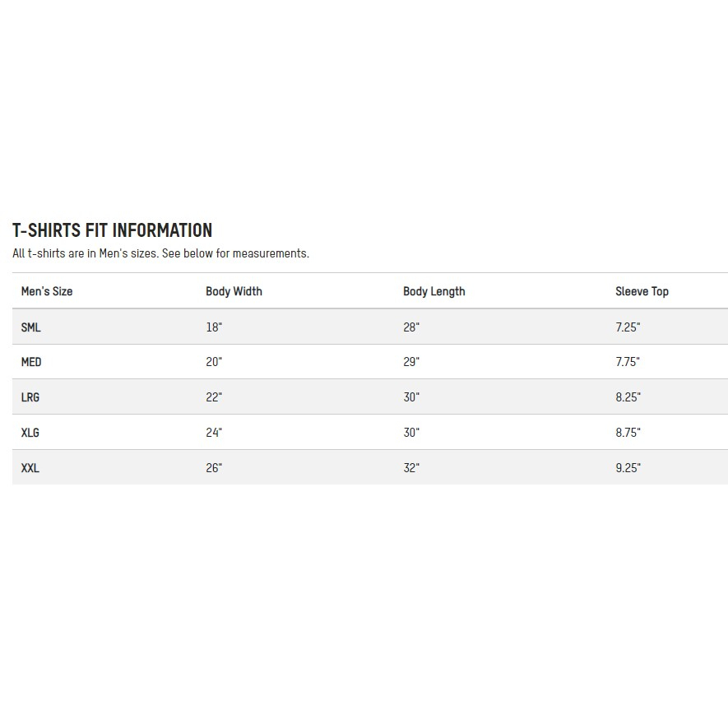Click the 26" body width value
Image resolution: width=728 pixels, height=728 pixels.
point(214,468)
